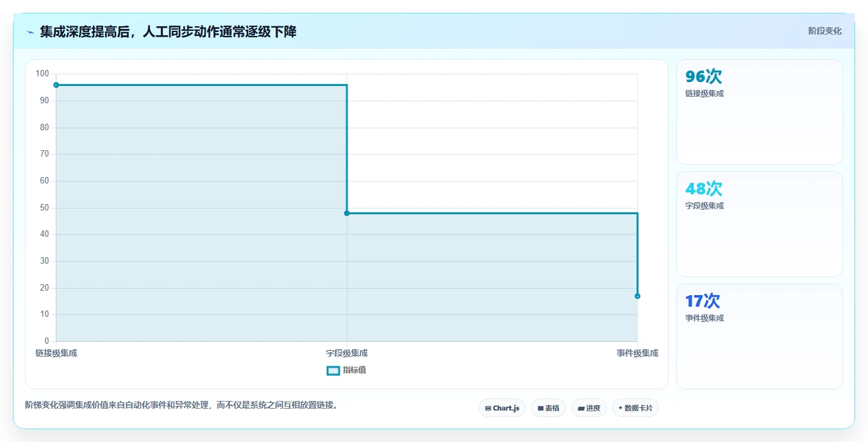This screenshot has width=868, height=442.
Task: Click the data point at 链接级集成 (96)
Action: [x=56, y=85]
